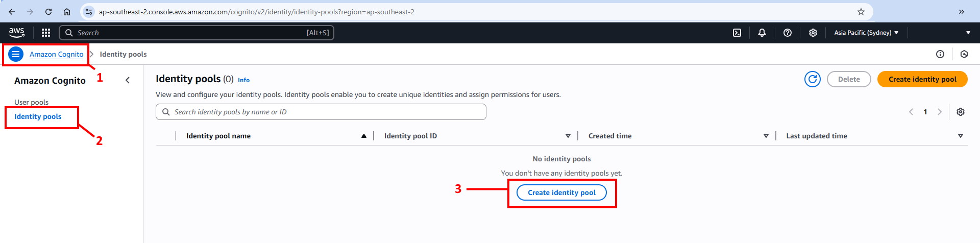Open the AWS support help icon

pyautogui.click(x=788, y=33)
